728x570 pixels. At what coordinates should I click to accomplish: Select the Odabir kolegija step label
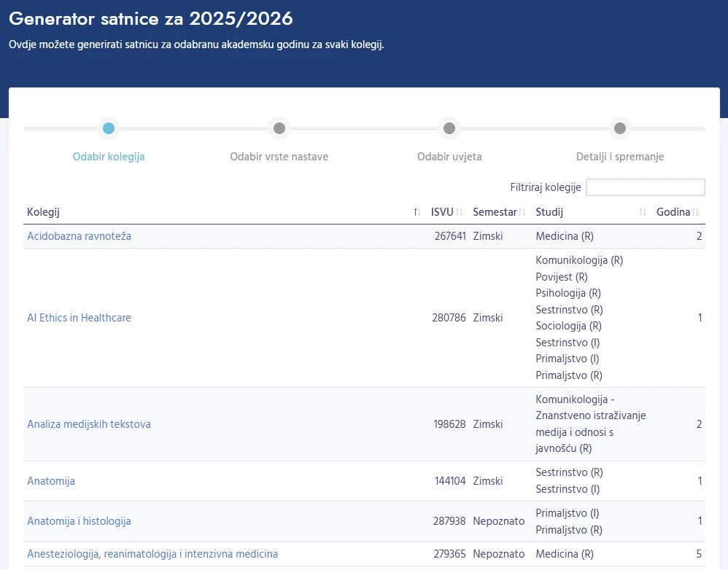[108, 156]
